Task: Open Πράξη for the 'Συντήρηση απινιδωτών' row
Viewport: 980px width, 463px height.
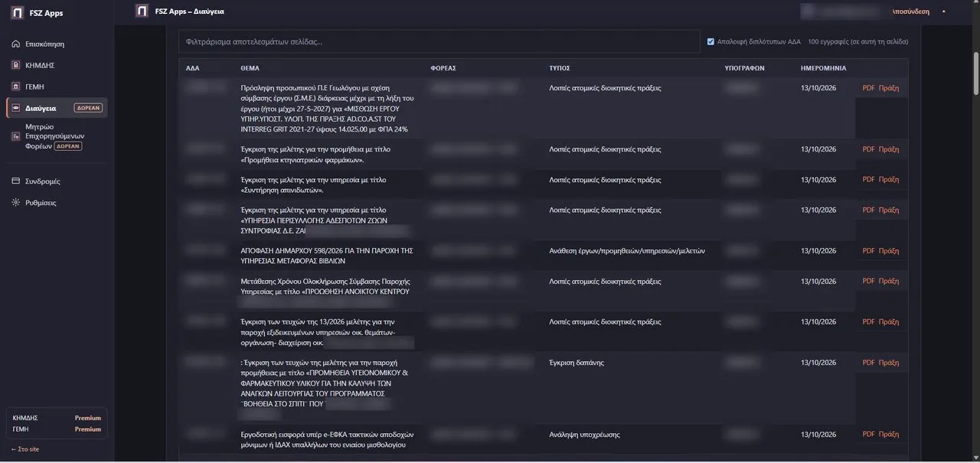Action: pyautogui.click(x=889, y=179)
